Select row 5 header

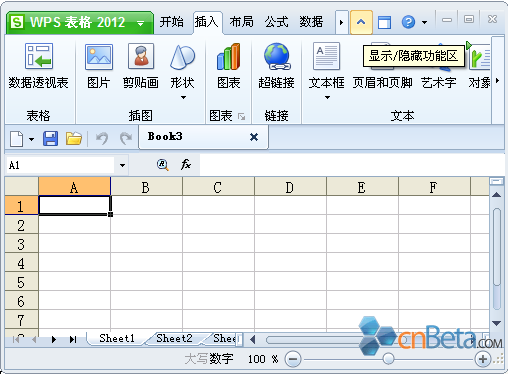[x=21, y=282]
